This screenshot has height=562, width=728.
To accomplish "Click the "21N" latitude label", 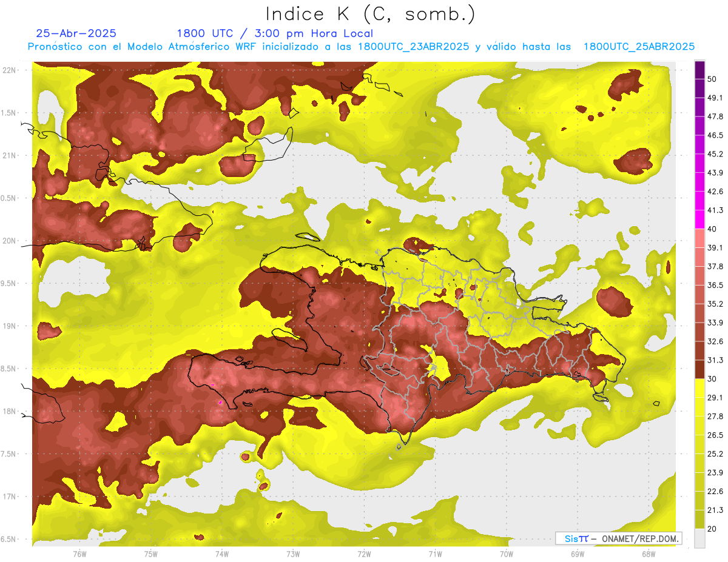I will 9,155.
